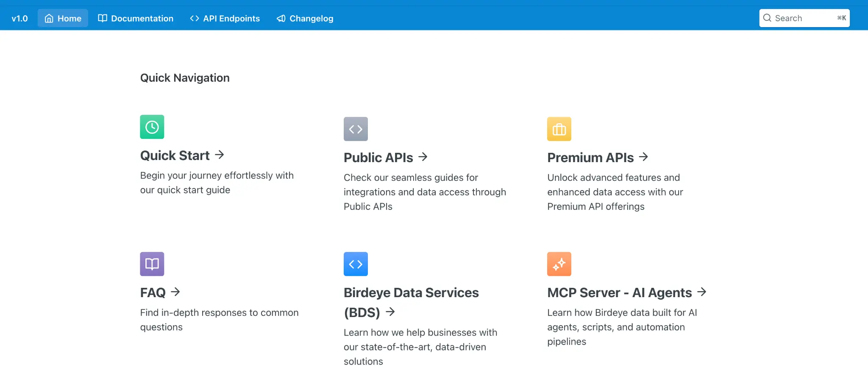Click text 'Learn how we help businesses with'
Image resolution: width=868 pixels, height=389 pixels.
(420, 332)
